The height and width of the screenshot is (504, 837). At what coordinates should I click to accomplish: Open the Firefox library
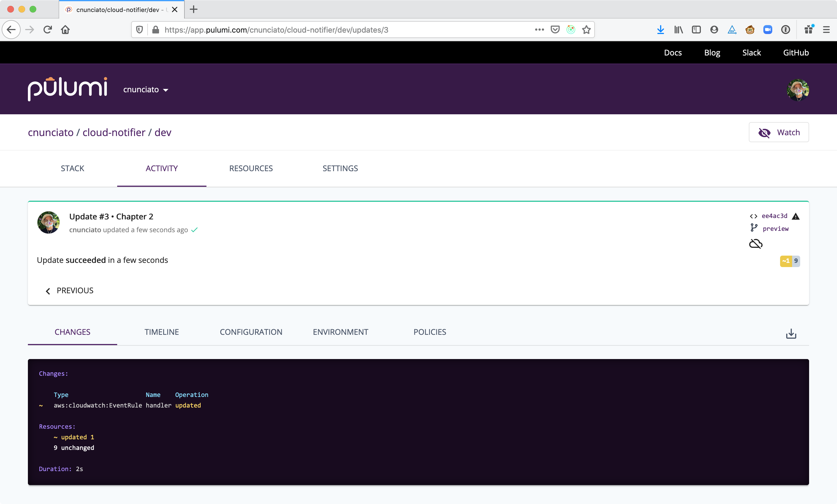tap(678, 30)
